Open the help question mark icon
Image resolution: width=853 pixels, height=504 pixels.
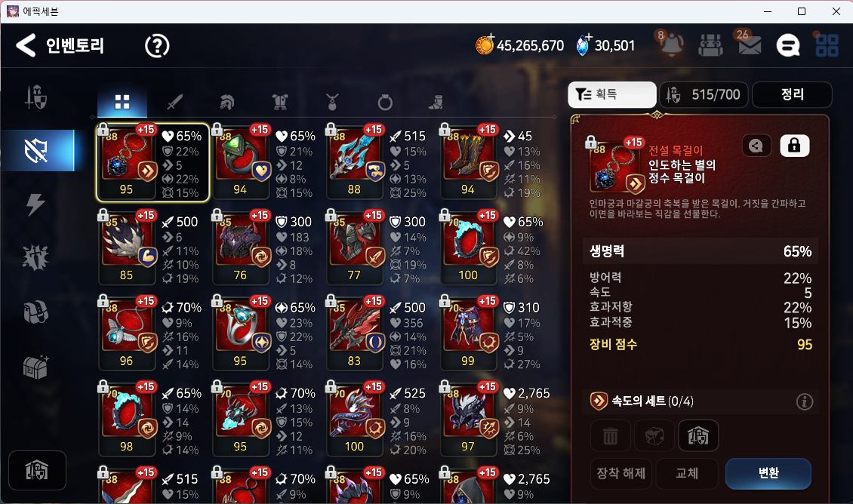157,46
